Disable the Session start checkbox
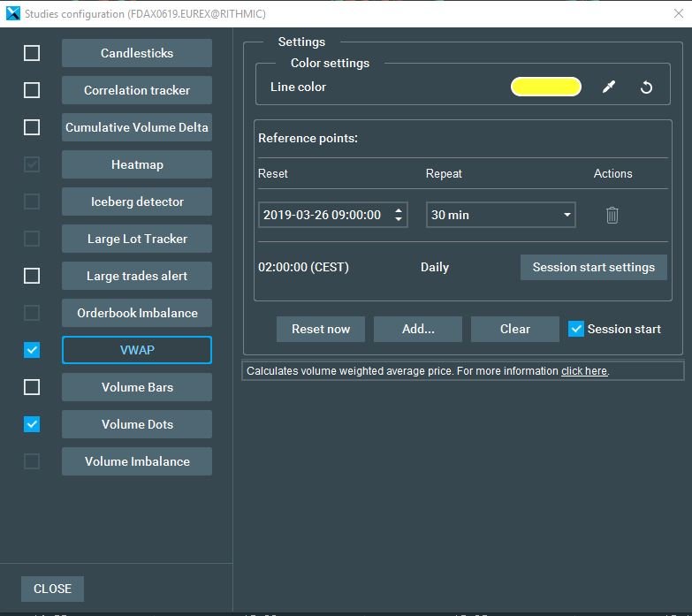This screenshot has height=616, width=692. (x=576, y=329)
